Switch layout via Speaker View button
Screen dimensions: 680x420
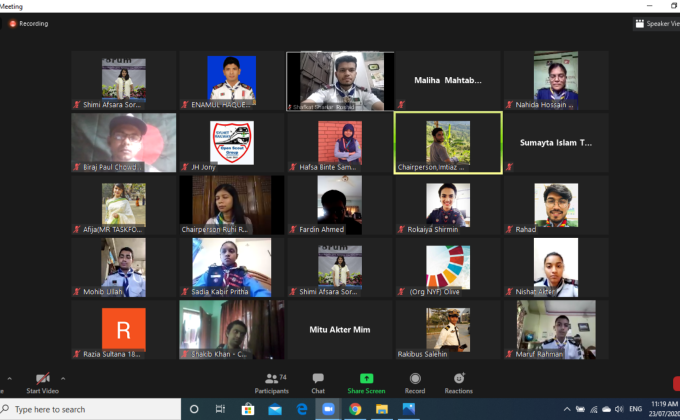(656, 24)
